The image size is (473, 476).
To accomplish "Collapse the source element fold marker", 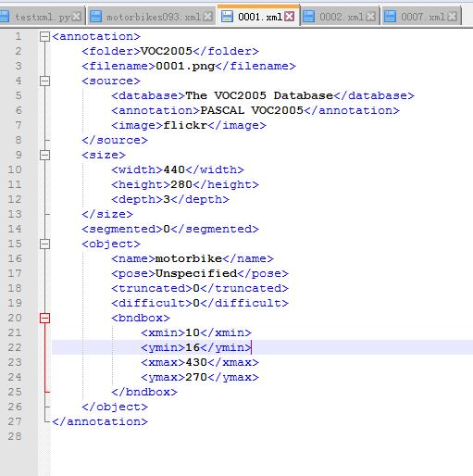I will 44,81.
